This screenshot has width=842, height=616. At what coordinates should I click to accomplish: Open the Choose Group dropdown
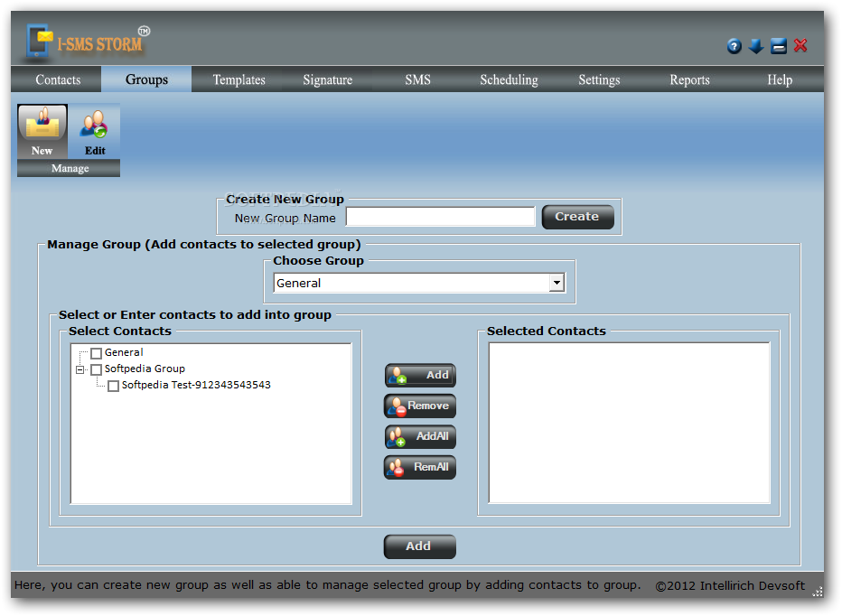click(x=557, y=283)
